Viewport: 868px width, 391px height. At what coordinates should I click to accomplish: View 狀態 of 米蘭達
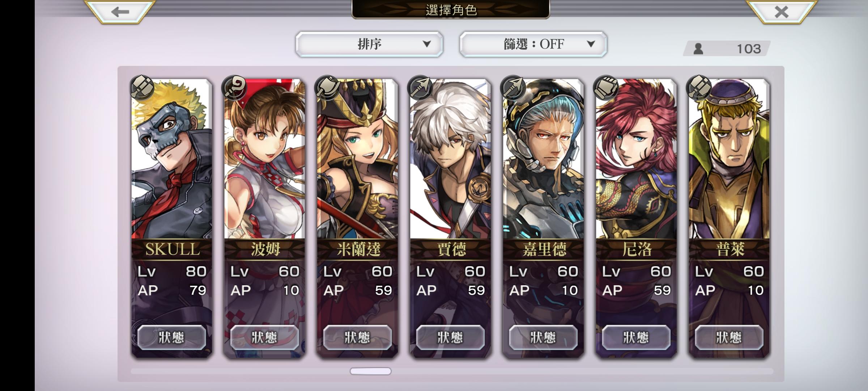(x=357, y=337)
